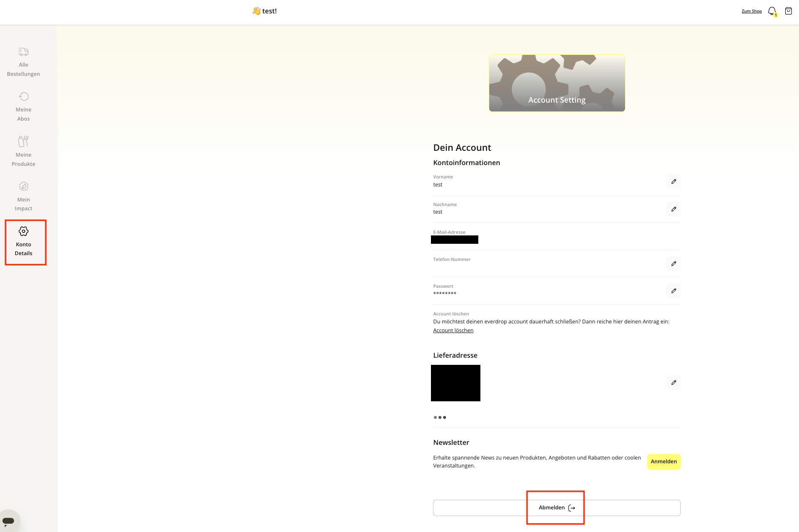Image resolution: width=799 pixels, height=532 pixels.
Task: Log out with the Abmelden button
Action: [x=556, y=508]
